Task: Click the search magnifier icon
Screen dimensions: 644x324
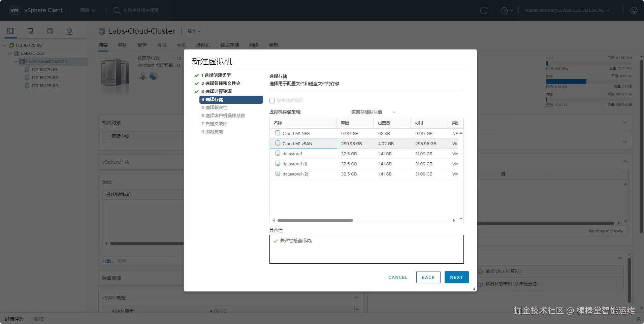Action: click(x=117, y=10)
